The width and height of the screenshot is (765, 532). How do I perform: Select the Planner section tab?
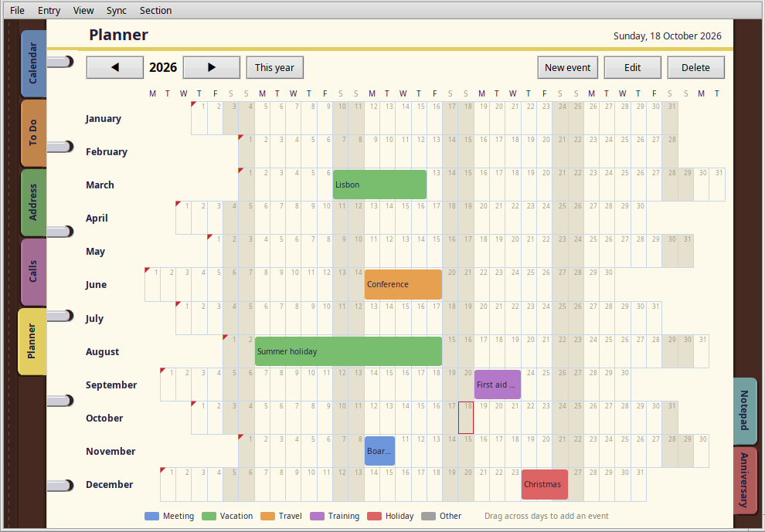click(32, 341)
